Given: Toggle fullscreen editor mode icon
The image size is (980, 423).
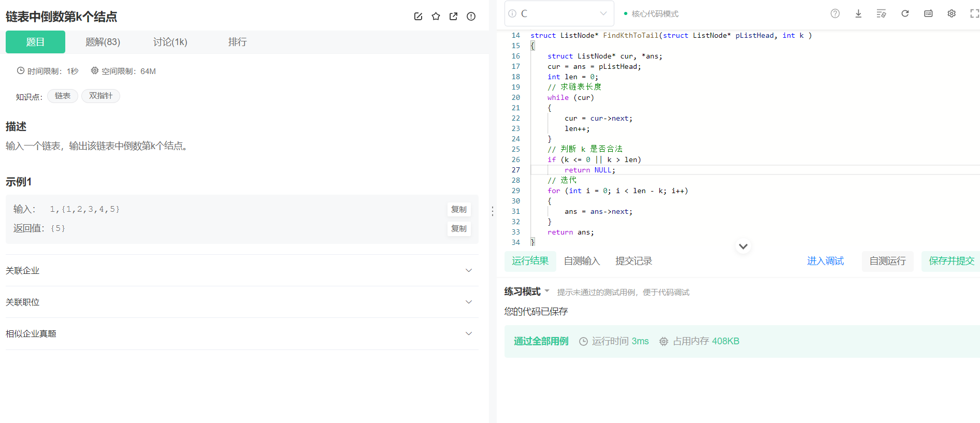Looking at the screenshot, I should coord(974,13).
